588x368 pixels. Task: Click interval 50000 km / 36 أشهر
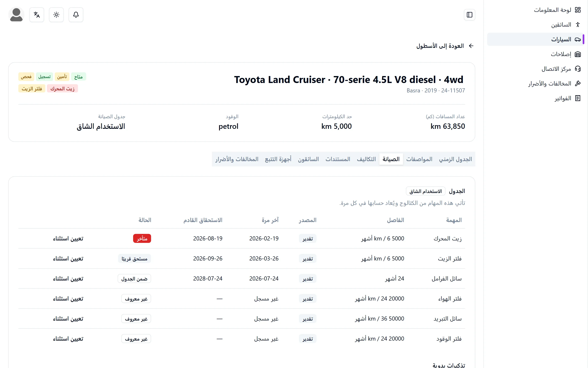point(380,319)
